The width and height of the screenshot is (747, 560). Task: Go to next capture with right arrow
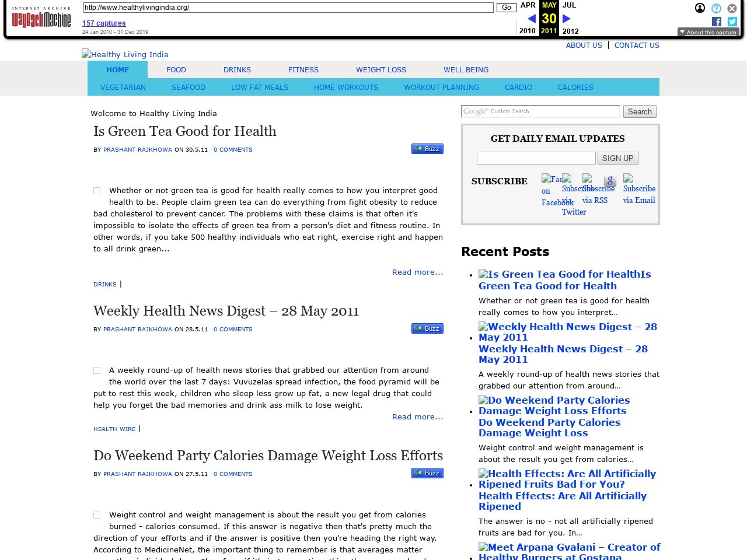point(566,19)
